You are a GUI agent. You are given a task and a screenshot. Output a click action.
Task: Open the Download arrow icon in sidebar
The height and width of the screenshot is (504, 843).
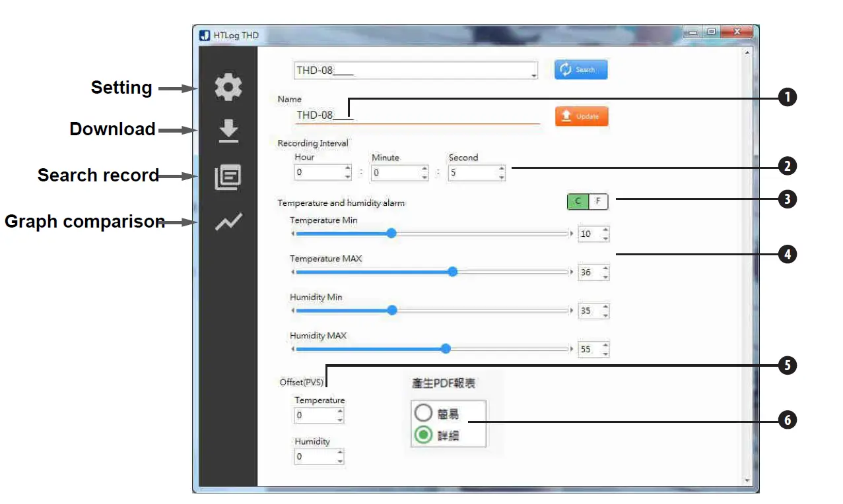click(x=228, y=131)
